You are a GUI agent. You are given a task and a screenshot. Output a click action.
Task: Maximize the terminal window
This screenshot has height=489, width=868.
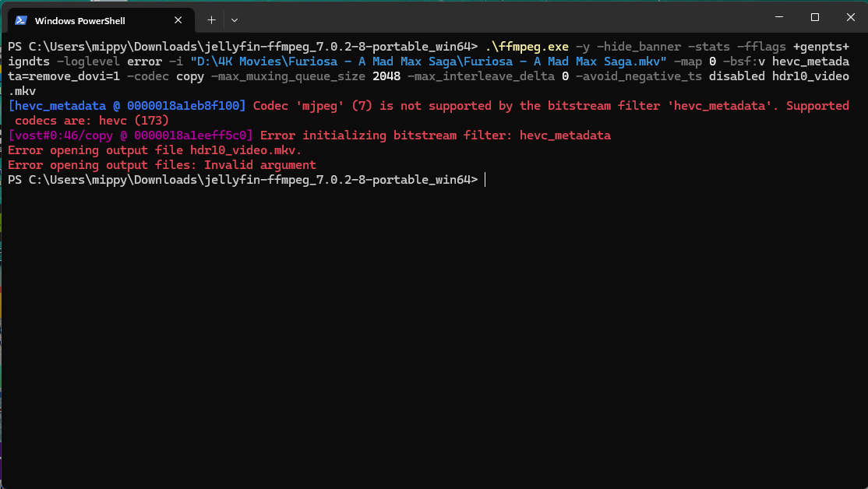pyautogui.click(x=814, y=17)
